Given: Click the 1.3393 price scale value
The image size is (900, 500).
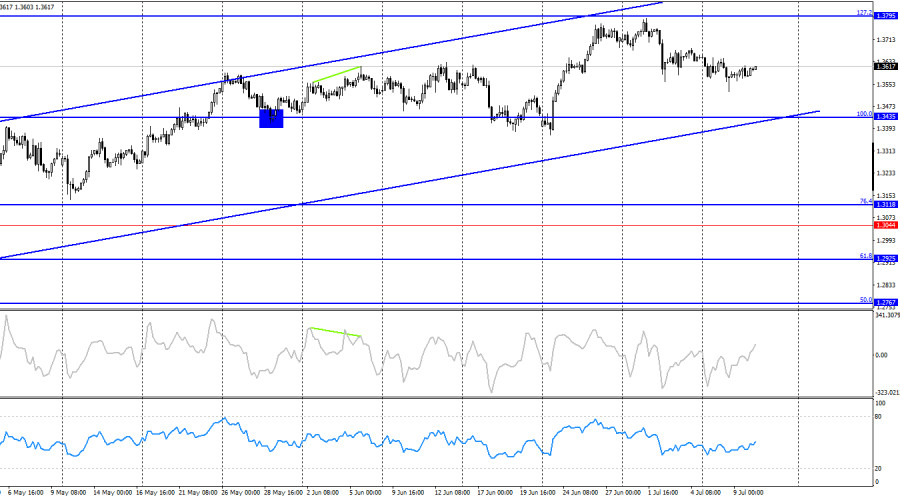Looking at the screenshot, I should coord(886,129).
